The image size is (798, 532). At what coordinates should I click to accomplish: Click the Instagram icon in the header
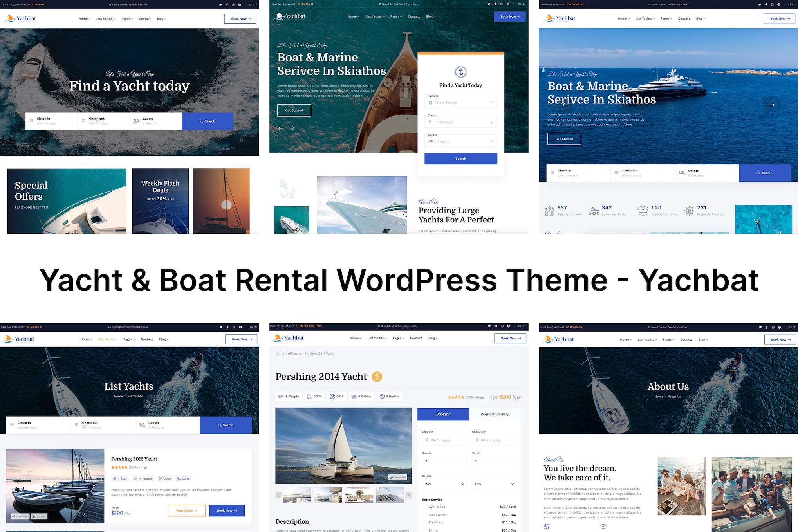[x=502, y=4]
